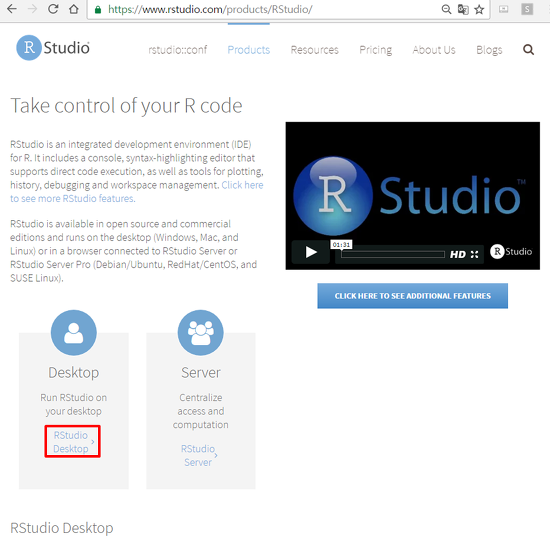The image size is (550, 540).
Task: Click the green secure padlock icon
Action: click(x=98, y=9)
